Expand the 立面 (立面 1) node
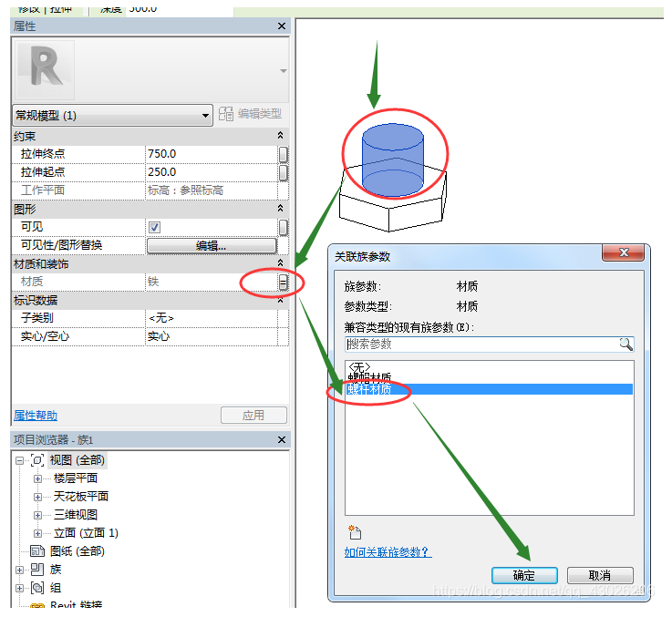 [x=37, y=533]
